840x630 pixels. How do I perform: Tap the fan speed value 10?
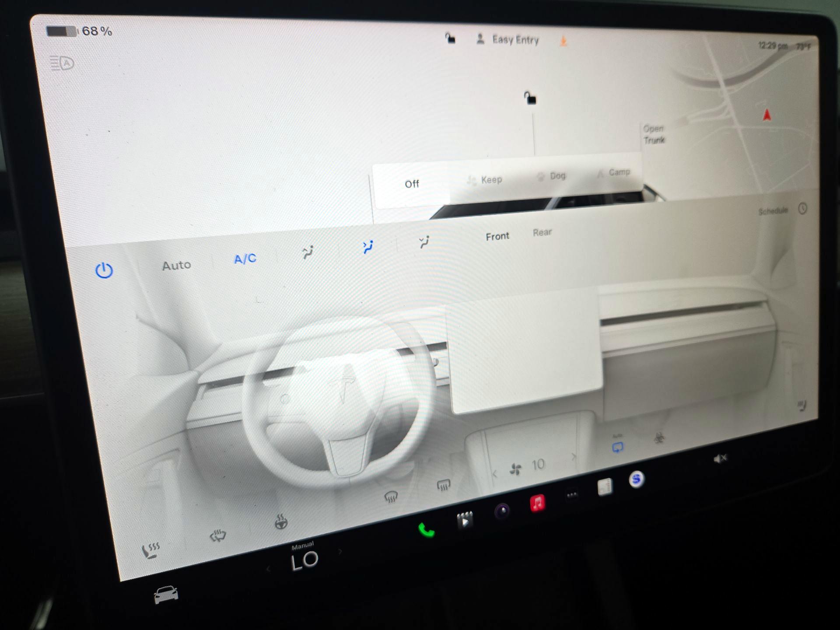click(538, 465)
